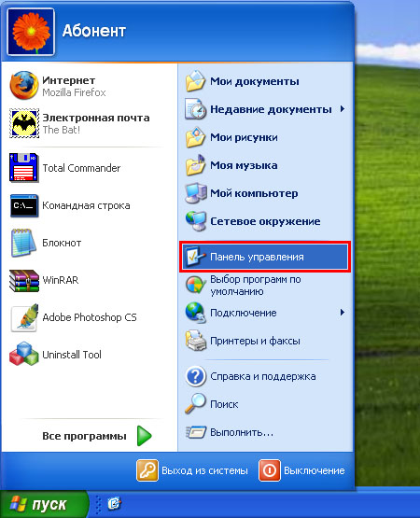The image size is (420, 518).
Task: Expand the Подключение submenu arrow
Action: click(343, 312)
